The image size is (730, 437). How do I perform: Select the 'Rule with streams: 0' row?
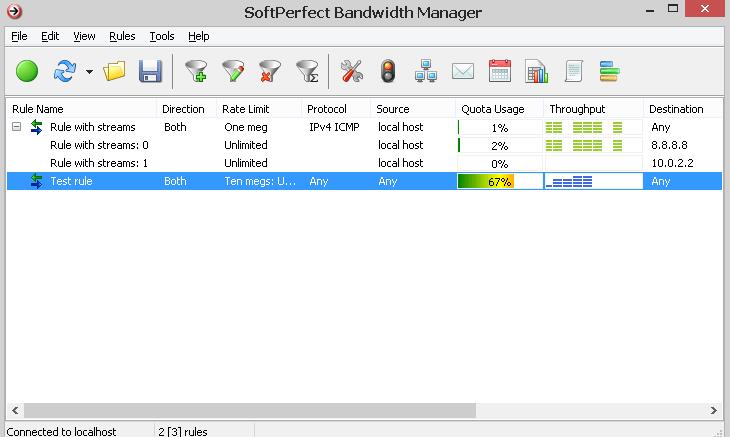[365, 145]
